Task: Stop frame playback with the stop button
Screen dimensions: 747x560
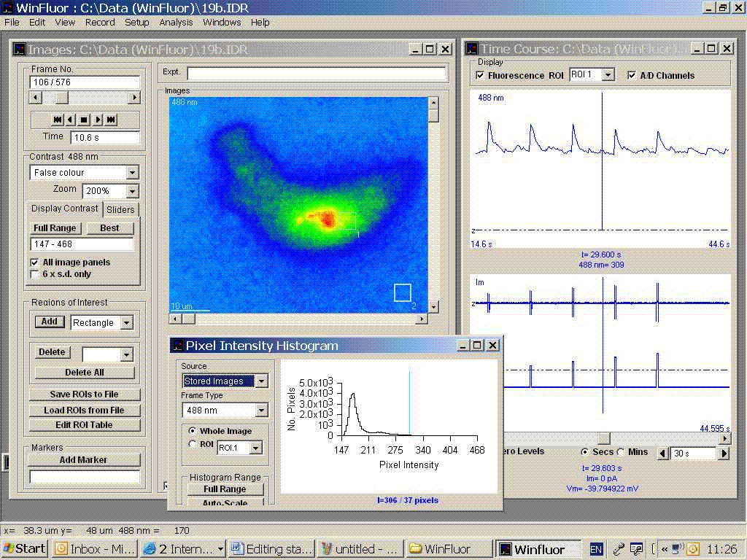Action: click(x=84, y=120)
